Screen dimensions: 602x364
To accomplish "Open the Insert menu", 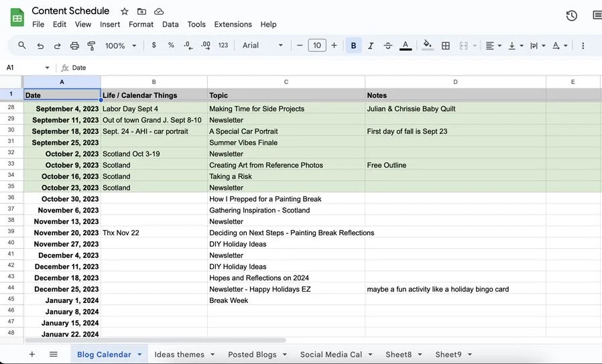I will click(110, 24).
